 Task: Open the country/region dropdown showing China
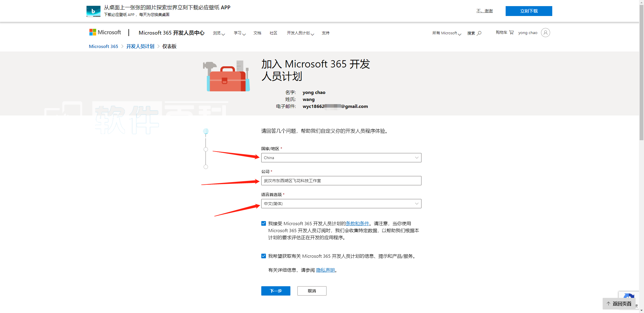pyautogui.click(x=341, y=158)
